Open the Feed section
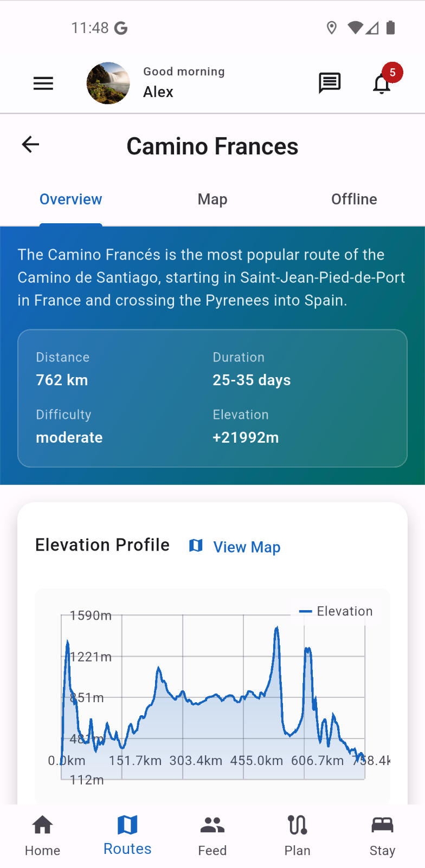425x868 pixels. pos(212,836)
